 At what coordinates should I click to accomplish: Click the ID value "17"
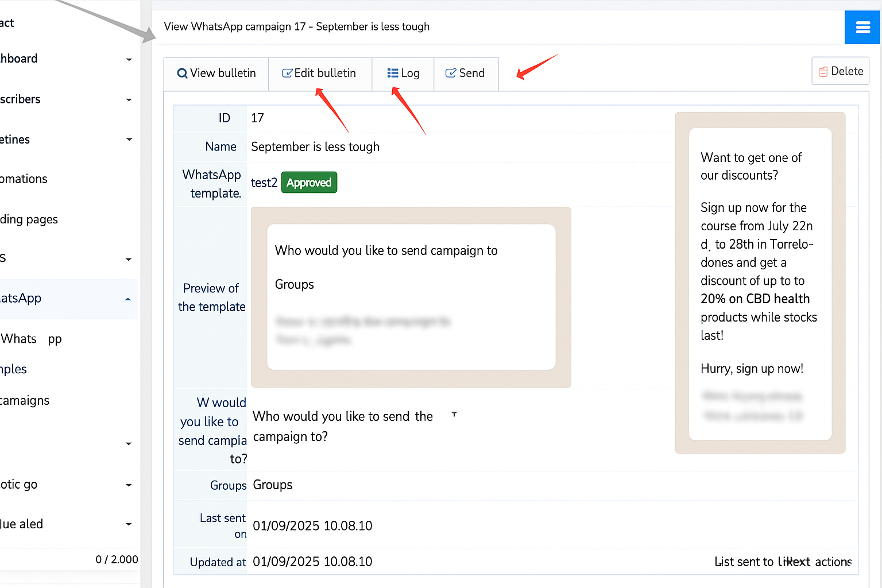coord(257,118)
